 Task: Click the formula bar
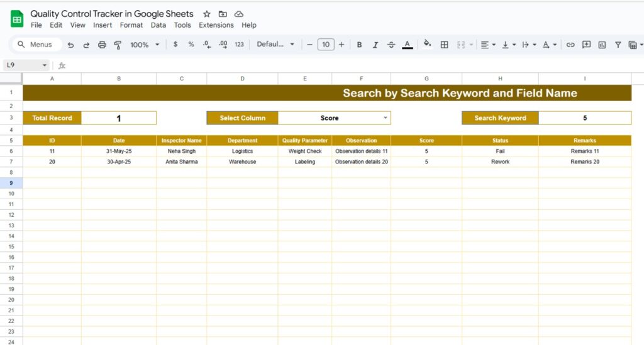[353, 65]
